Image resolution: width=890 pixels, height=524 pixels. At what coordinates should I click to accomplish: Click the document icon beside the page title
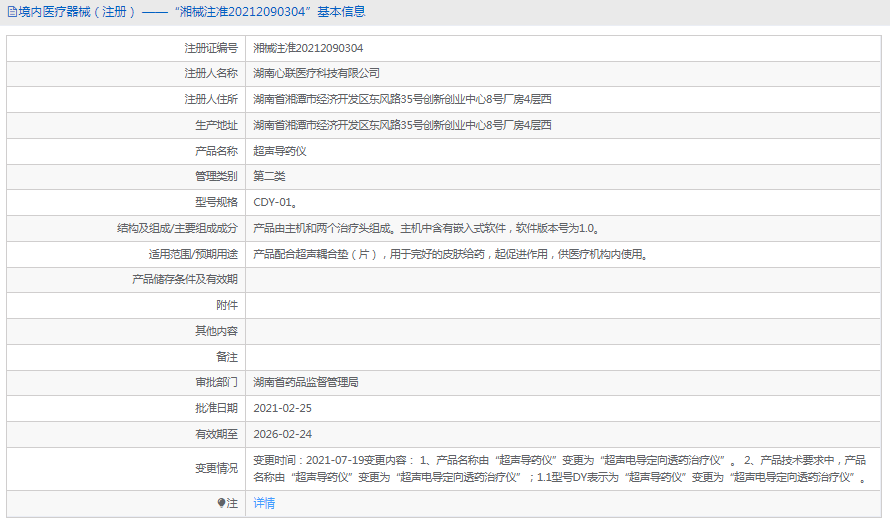(12, 12)
